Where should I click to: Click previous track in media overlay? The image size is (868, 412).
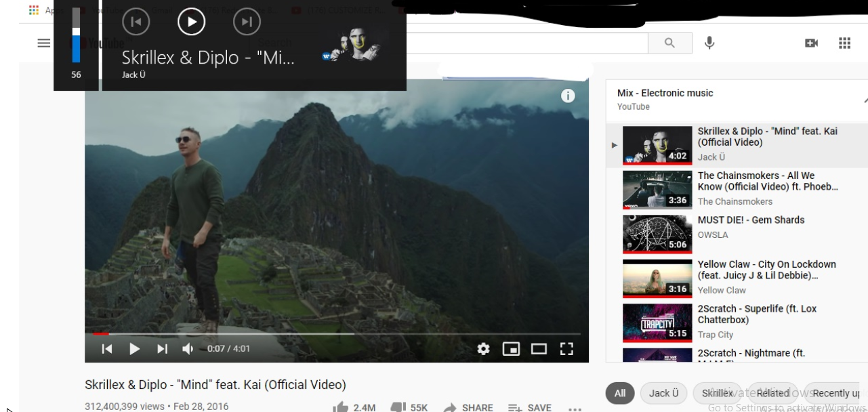tap(136, 22)
